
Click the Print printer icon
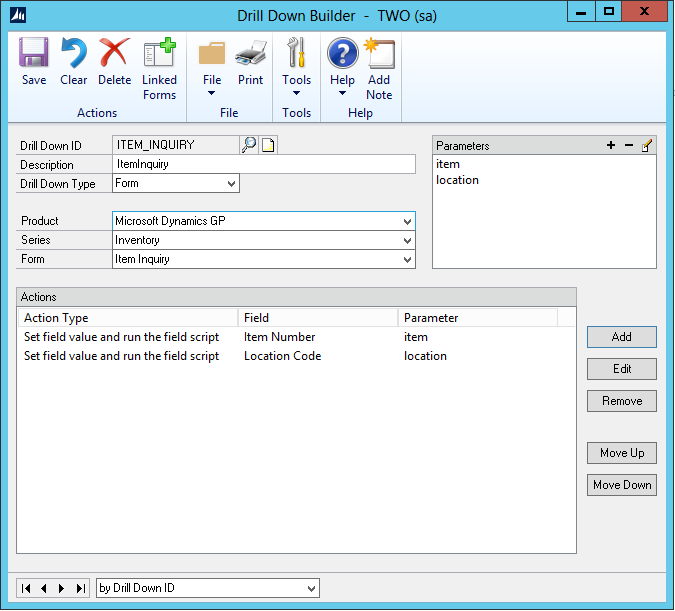click(251, 53)
